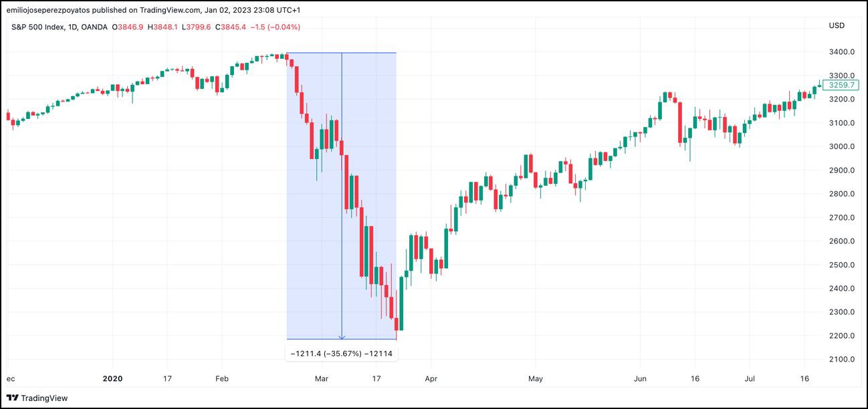Click the measurement arrow tip at the bottom

tap(342, 337)
